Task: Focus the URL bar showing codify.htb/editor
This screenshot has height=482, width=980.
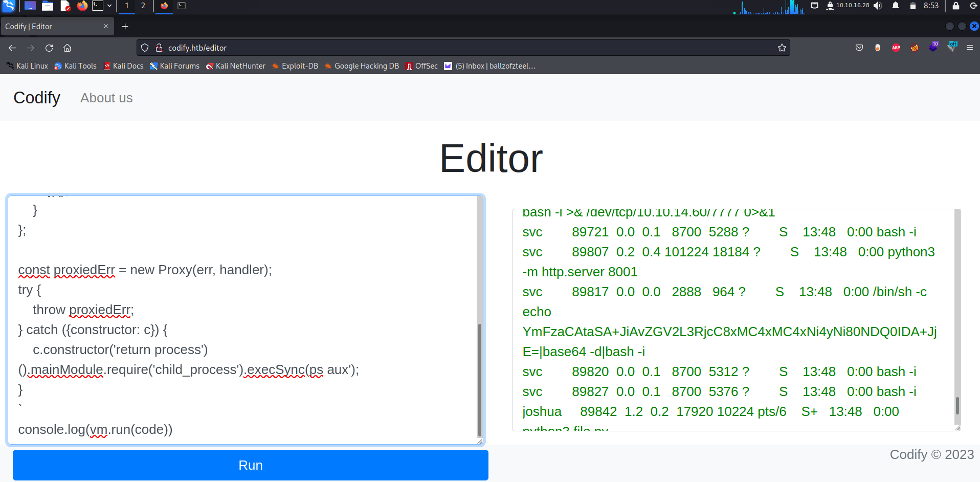Action: point(463,48)
